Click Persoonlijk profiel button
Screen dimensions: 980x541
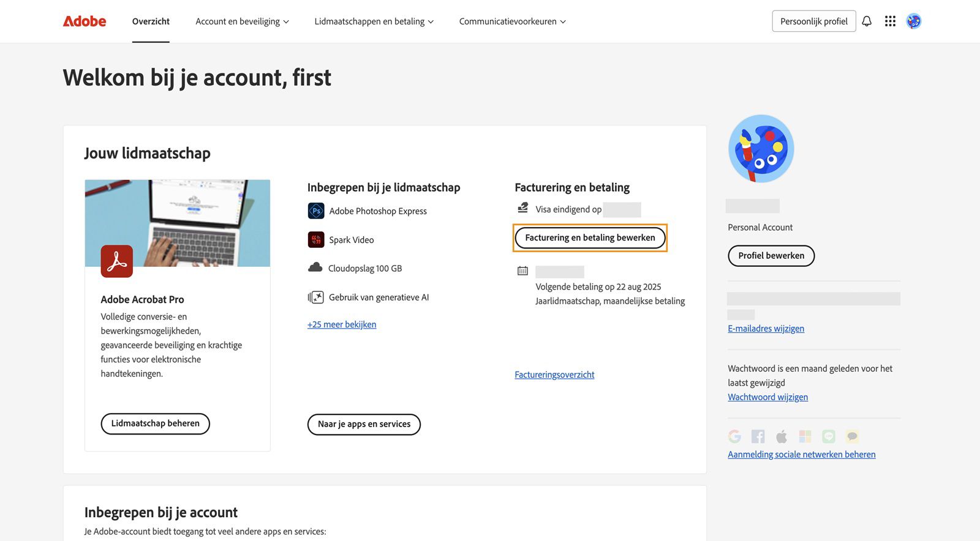813,21
